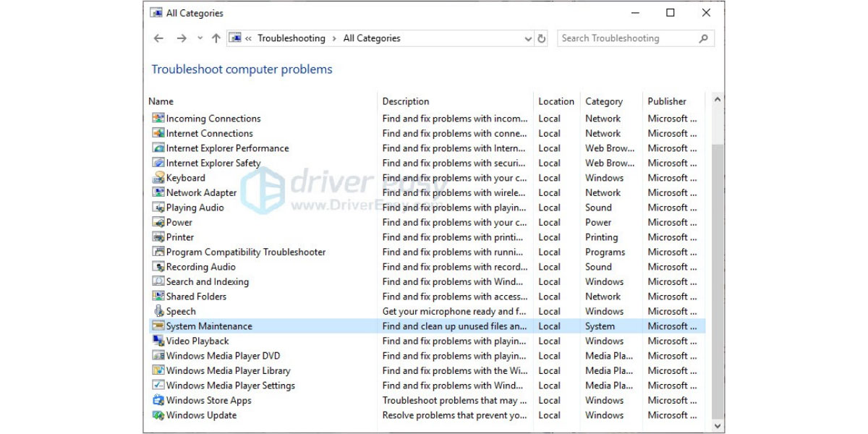
Task: Open the Network Adapter troubleshooter
Action: [x=202, y=192]
